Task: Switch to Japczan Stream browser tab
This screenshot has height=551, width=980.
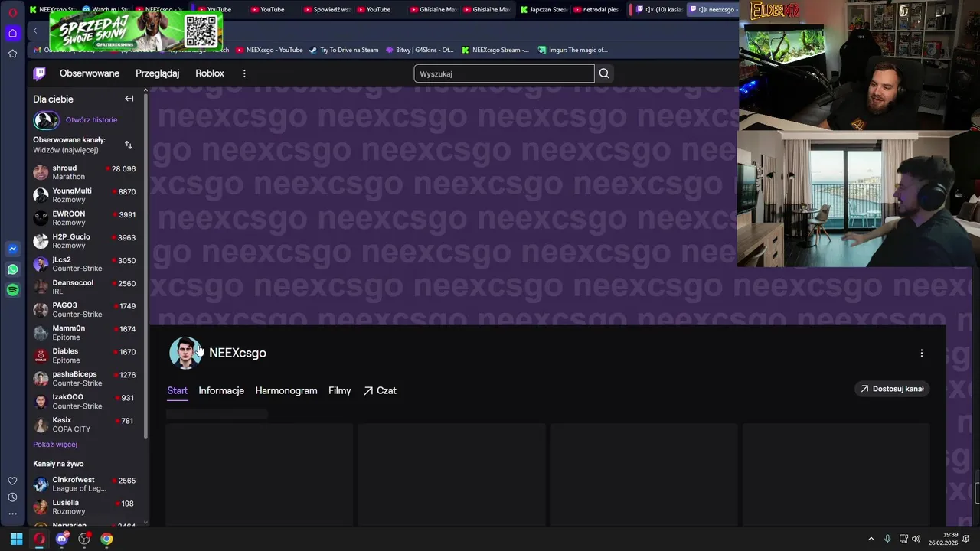Action: click(543, 10)
